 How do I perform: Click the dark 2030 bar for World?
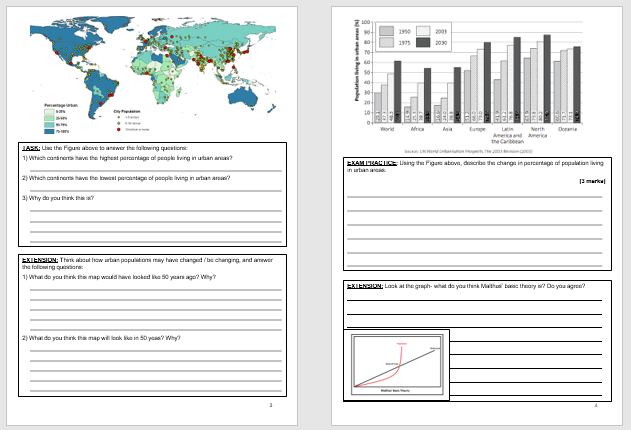coord(398,92)
